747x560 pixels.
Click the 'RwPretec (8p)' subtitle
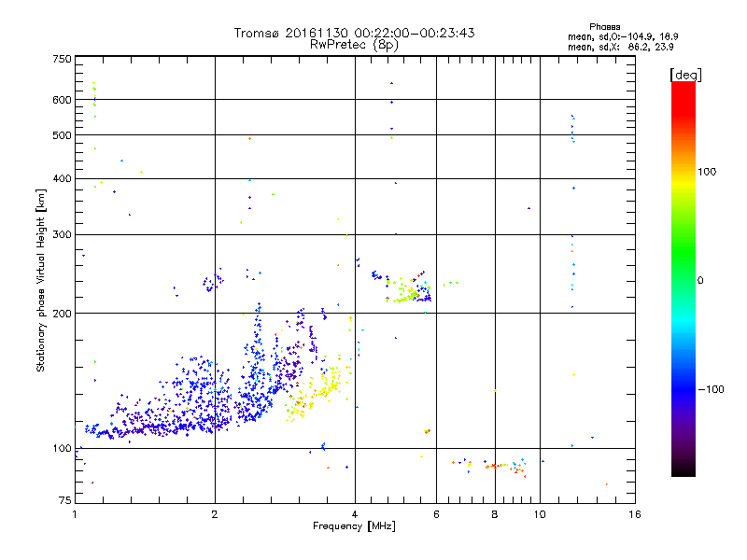point(354,45)
